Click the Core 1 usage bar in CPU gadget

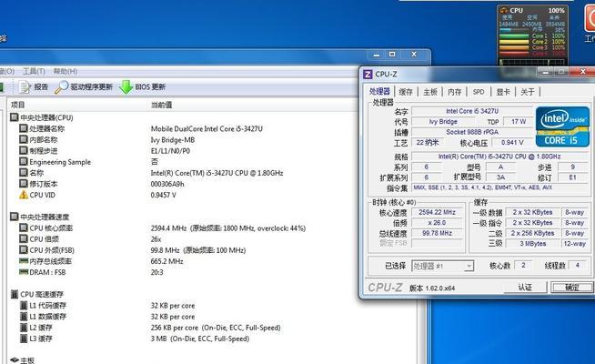(x=514, y=36)
